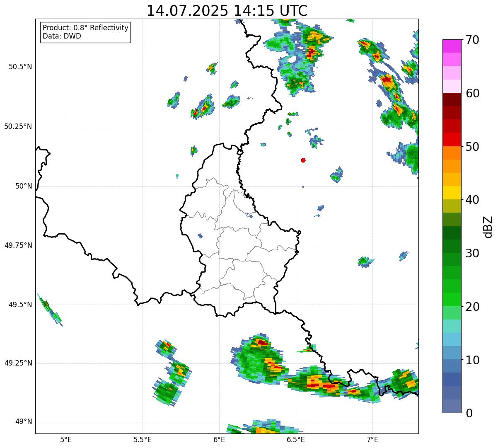Click the colorbar tick label 30

point(472,253)
